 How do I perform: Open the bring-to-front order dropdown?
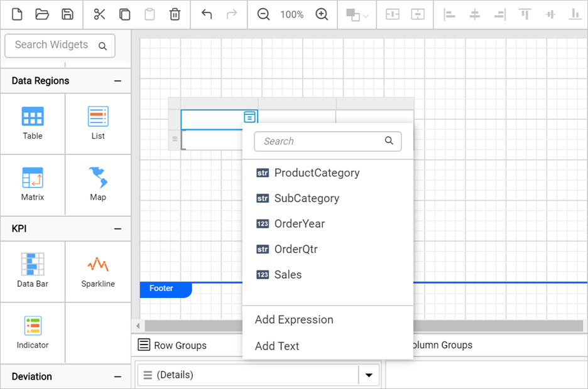tap(357, 15)
